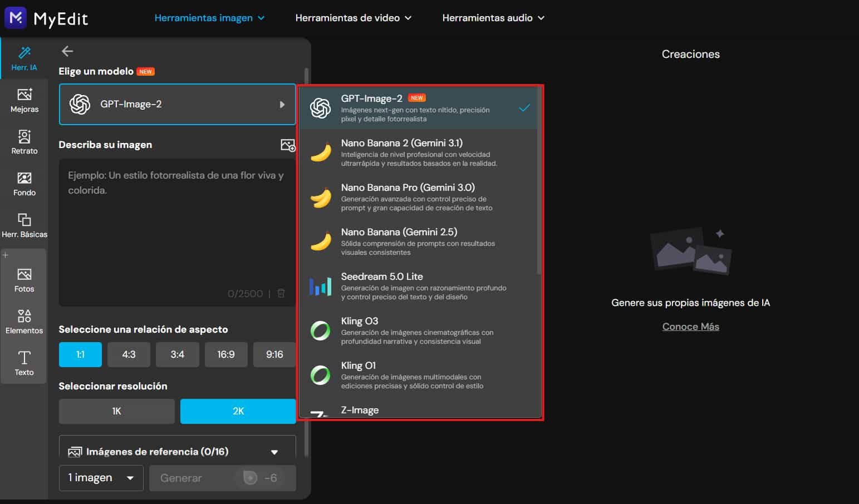
Task: Click the placeholder pictures illustration under Creaciones
Action: pos(691,251)
